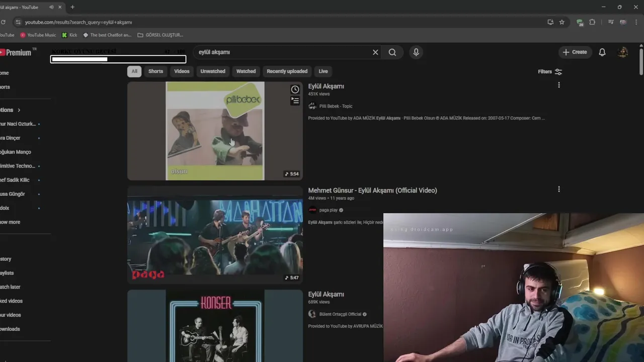Click the magnifier search button

(x=392, y=52)
